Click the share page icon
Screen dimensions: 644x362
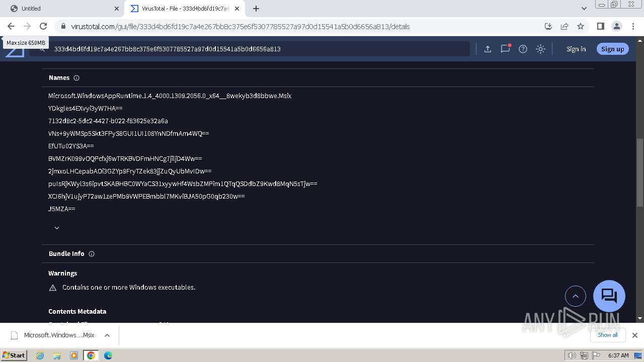565,26
